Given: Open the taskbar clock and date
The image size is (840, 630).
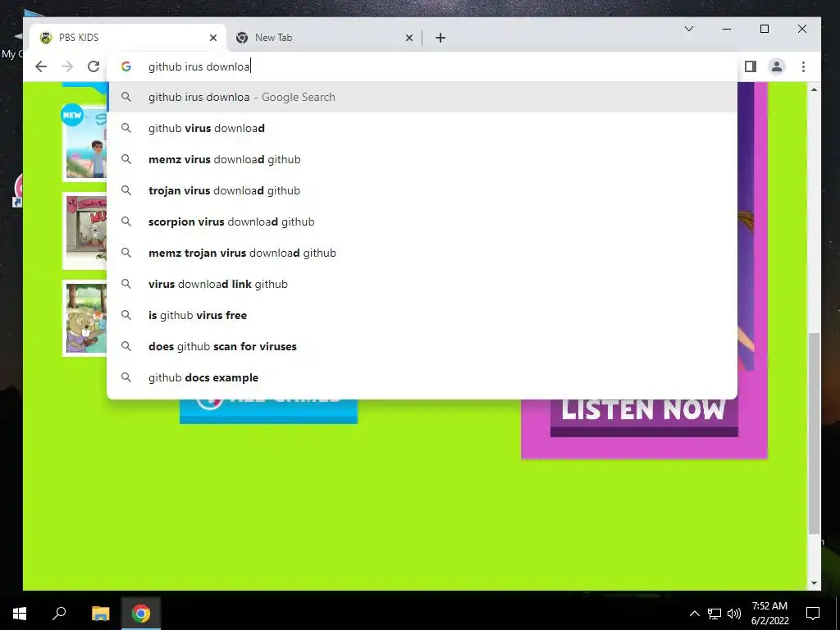Looking at the screenshot, I should tap(769, 614).
